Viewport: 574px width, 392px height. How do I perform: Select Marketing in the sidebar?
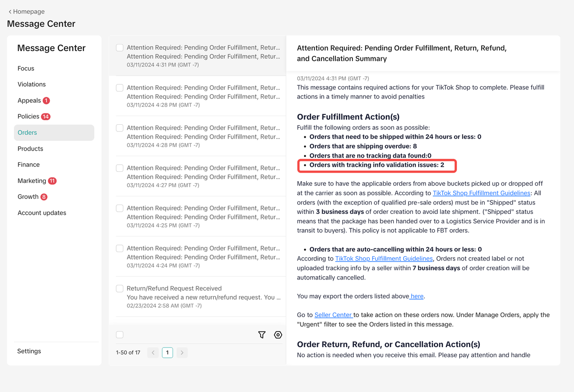click(x=32, y=181)
